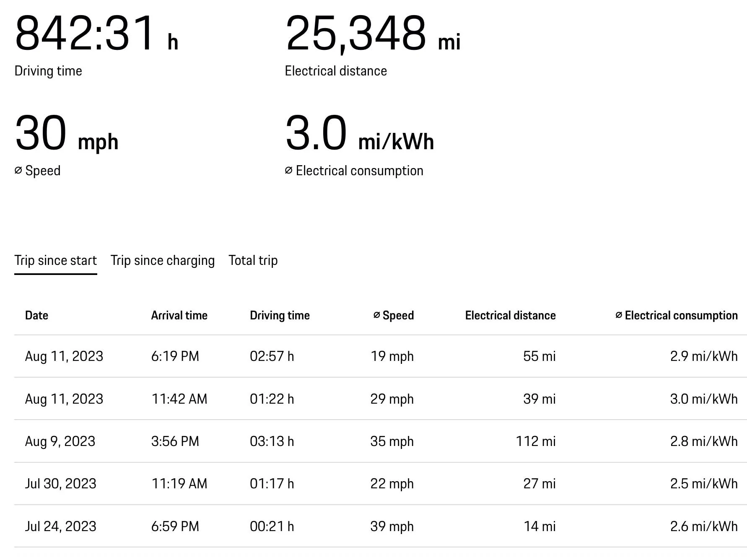
Task: Click the 30 mph average speed value
Action: pos(66,133)
